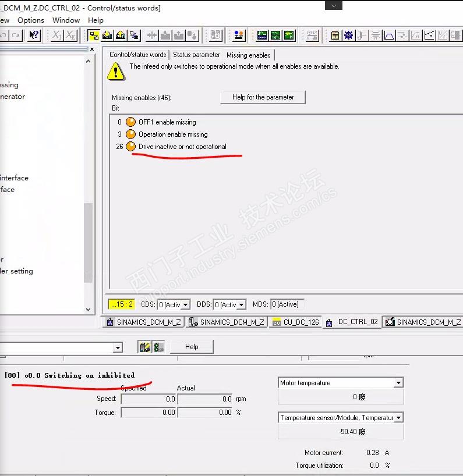This screenshot has width=463, height=476.
Task: Click the Undo toolbar icon
Action: click(x=3, y=35)
